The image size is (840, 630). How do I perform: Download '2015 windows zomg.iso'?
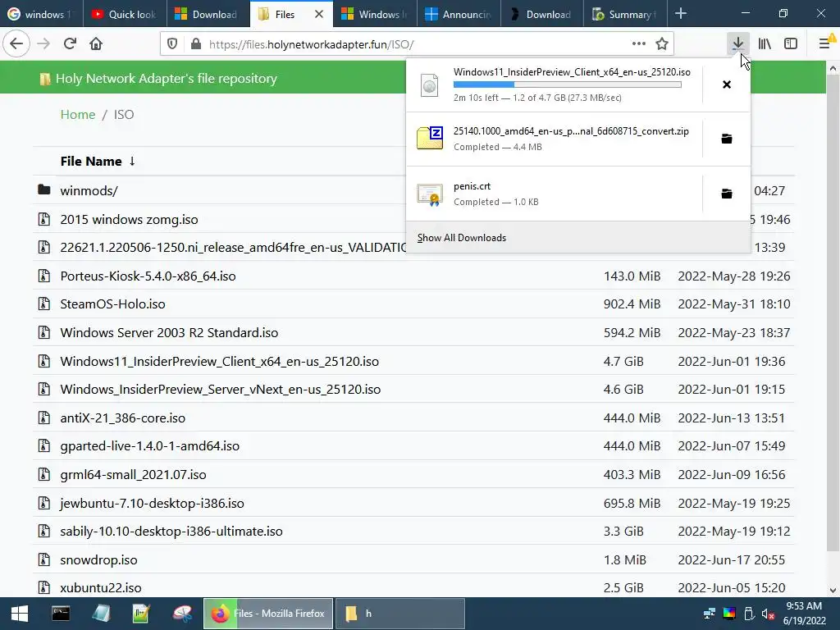(129, 220)
